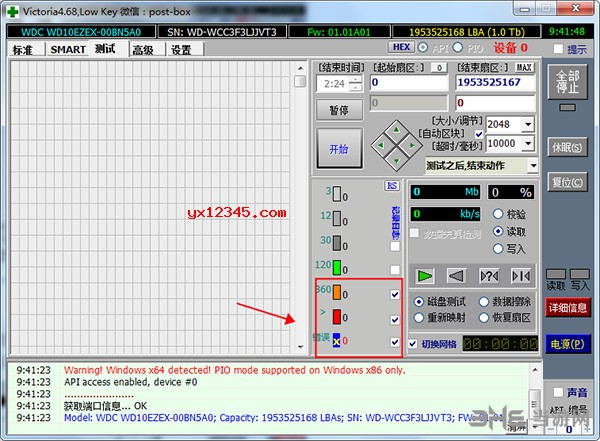Click the right arrow on diamond navigator
The width and height of the screenshot is (600, 441).
412,145
